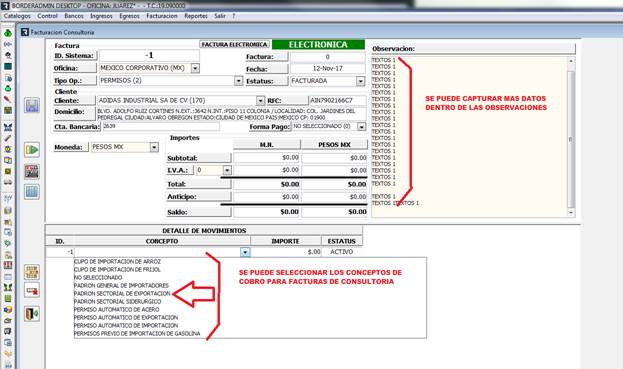The width and height of the screenshot is (623, 369).
Task: Expand the Estatus FACTURADA dropdown
Action: coord(360,81)
